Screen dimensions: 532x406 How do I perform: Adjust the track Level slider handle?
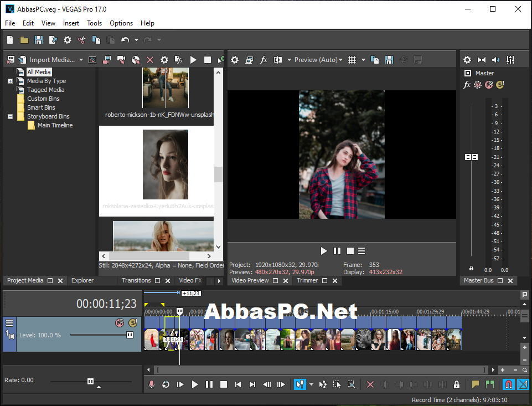click(130, 335)
